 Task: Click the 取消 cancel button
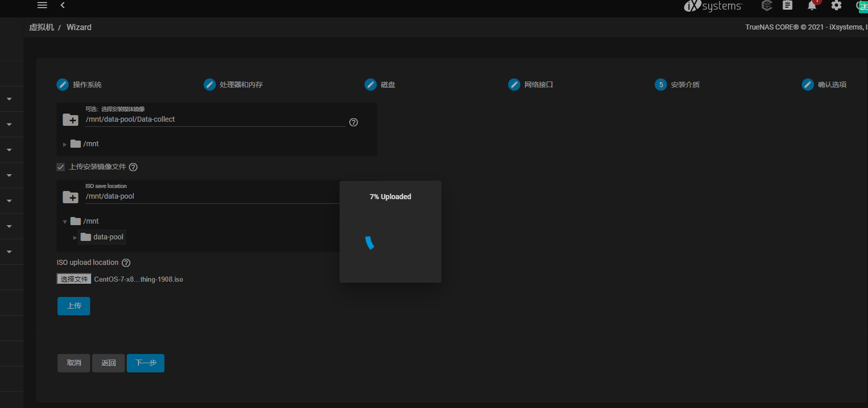tap(74, 363)
